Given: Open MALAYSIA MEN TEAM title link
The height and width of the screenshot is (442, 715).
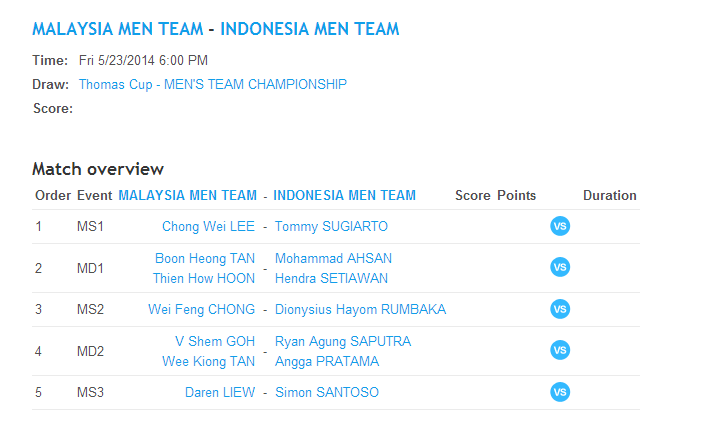Looking at the screenshot, I should [x=117, y=29].
